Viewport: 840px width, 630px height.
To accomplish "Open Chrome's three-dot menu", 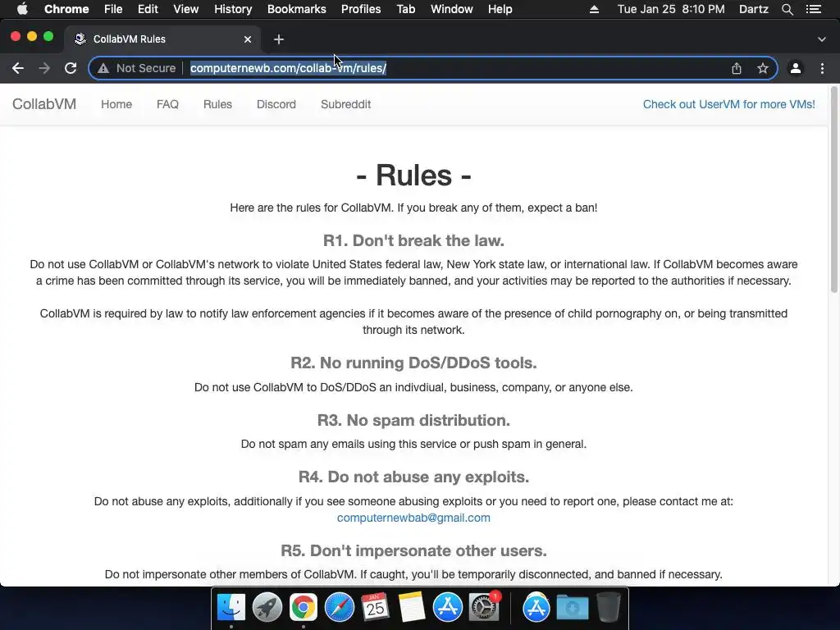I will (x=822, y=68).
